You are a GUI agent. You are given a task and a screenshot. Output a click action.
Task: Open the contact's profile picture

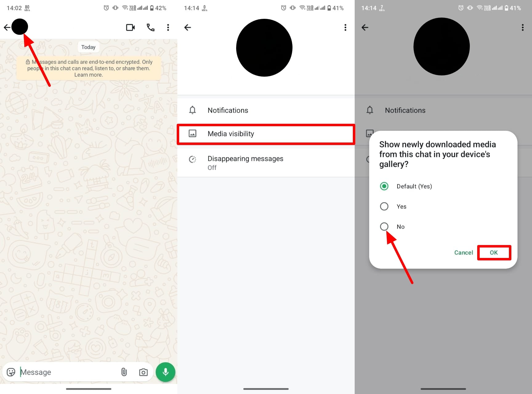pos(19,26)
